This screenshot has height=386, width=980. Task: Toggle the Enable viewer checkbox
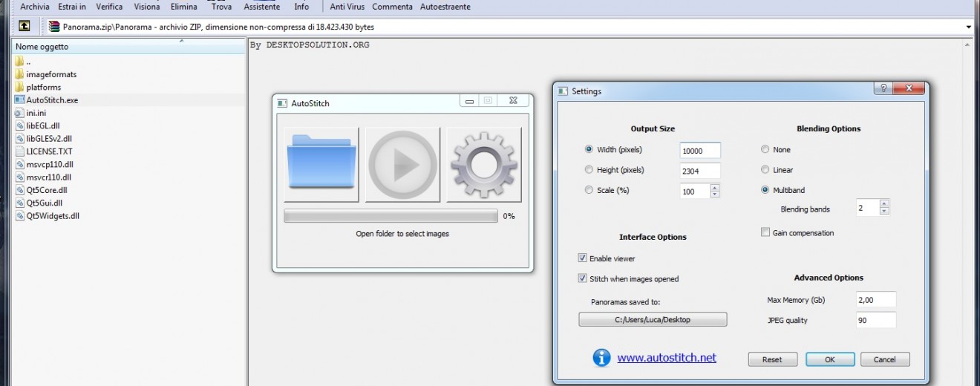pyautogui.click(x=583, y=258)
